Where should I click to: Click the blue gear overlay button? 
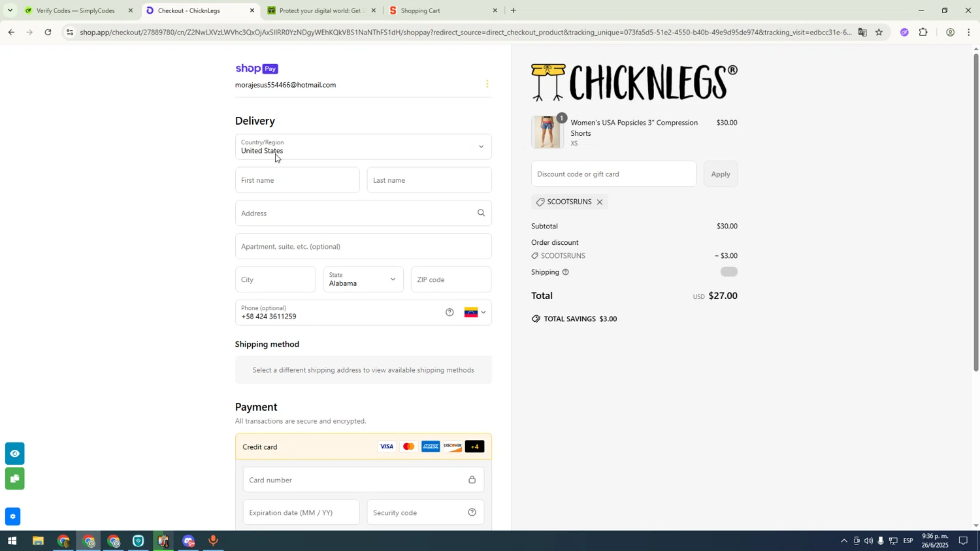[12, 516]
